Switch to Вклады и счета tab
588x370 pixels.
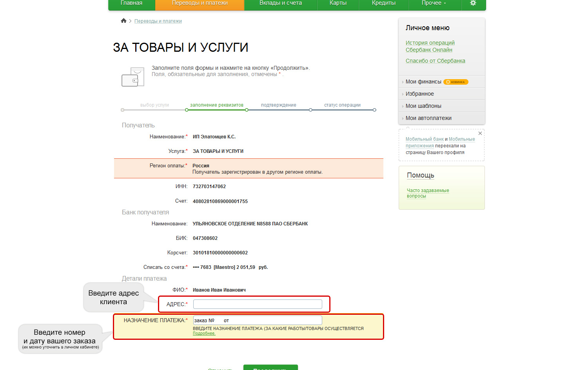(x=281, y=3)
